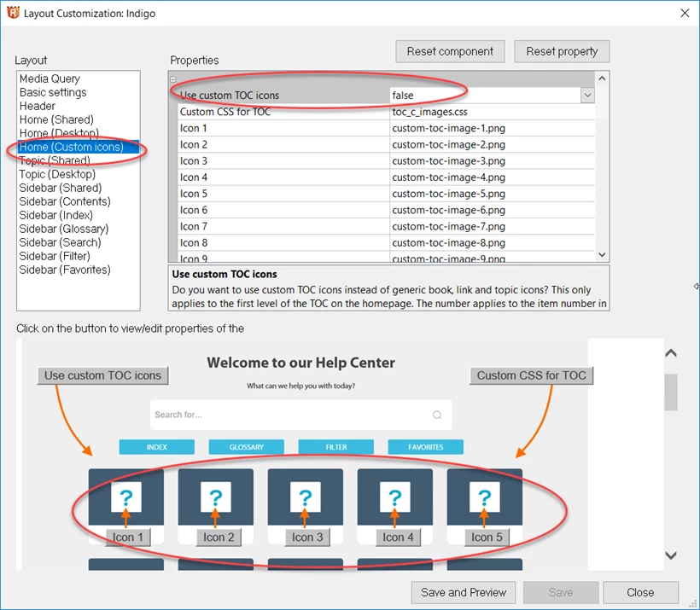Select the Icon 5 property row
Viewport: 700px width, 610px height.
tap(387, 194)
